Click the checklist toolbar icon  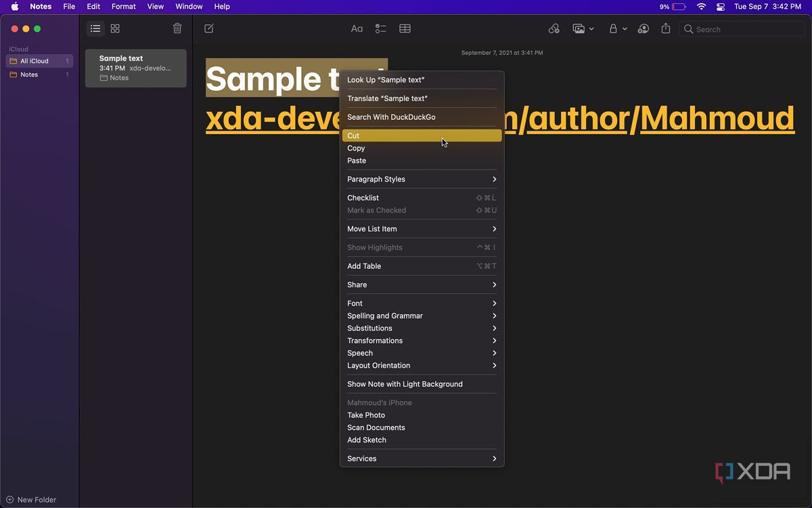381,28
